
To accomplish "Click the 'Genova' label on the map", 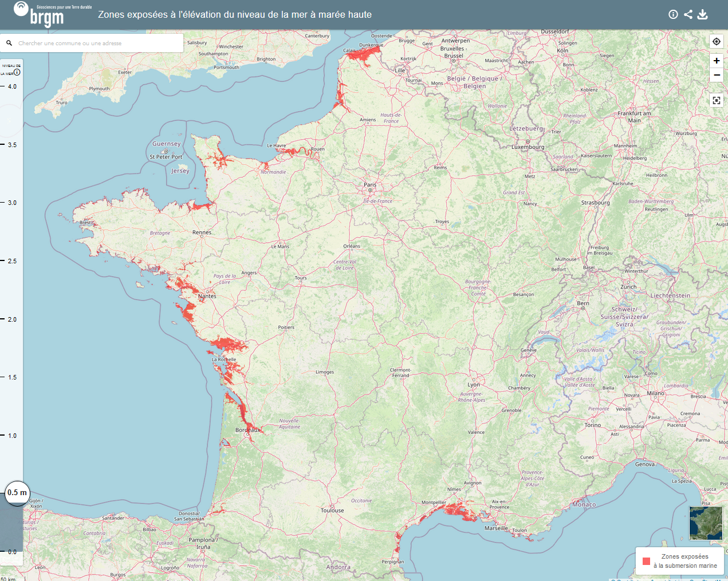I will point(645,464).
